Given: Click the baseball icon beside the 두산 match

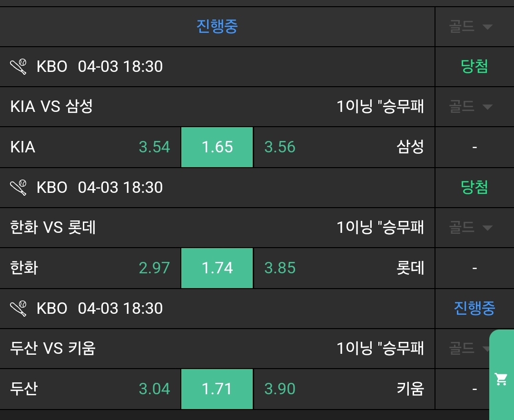Looking at the screenshot, I should pos(19,309).
